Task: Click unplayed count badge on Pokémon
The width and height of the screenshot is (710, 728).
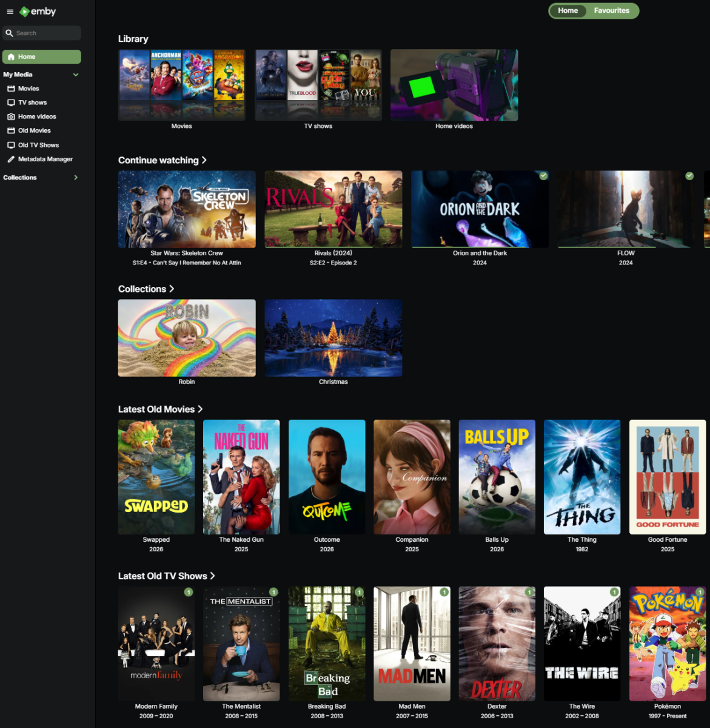Action: (x=700, y=592)
